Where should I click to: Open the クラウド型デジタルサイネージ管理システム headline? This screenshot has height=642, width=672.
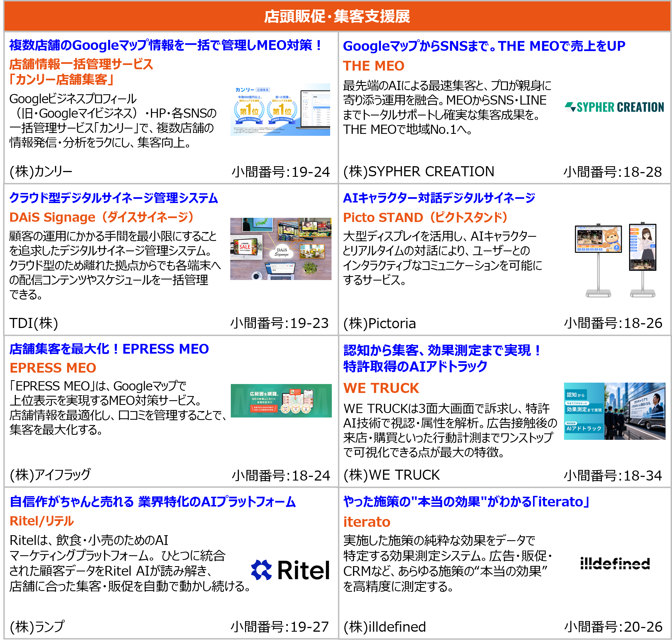pos(113,198)
